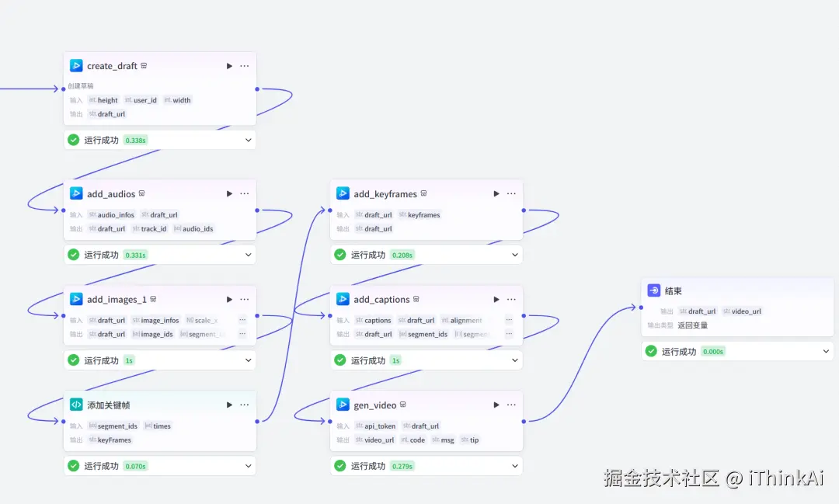Click the green success checkmark on add_audios
839x504 pixels.
73,254
